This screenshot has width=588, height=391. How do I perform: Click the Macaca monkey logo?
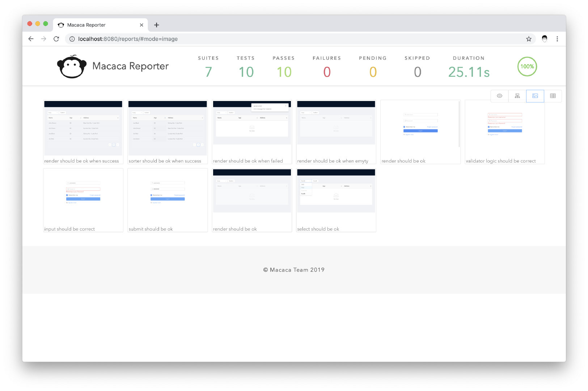tap(72, 67)
